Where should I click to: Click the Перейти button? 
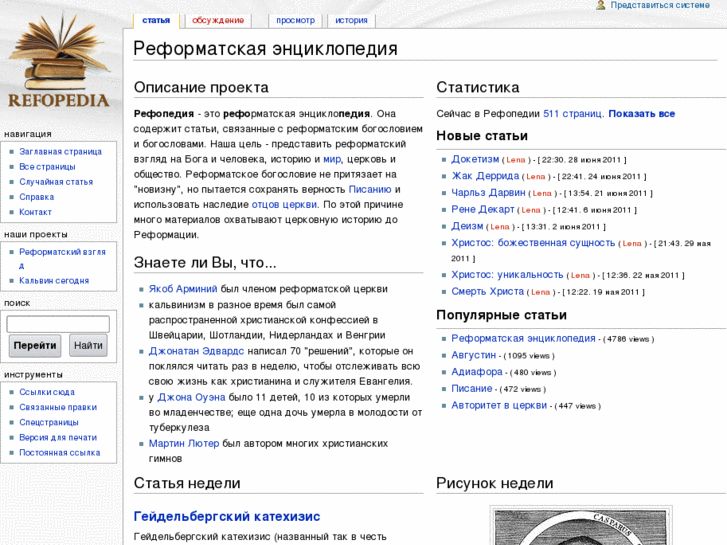pyautogui.click(x=35, y=346)
